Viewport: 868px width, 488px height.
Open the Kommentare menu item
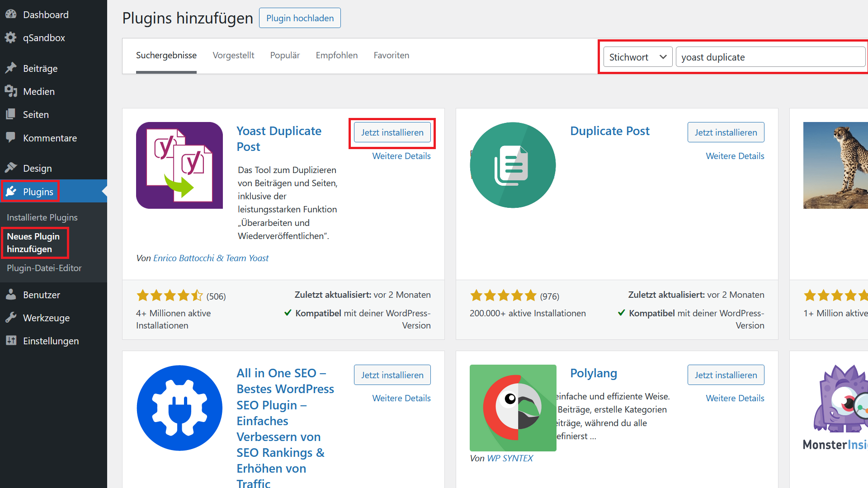point(53,138)
